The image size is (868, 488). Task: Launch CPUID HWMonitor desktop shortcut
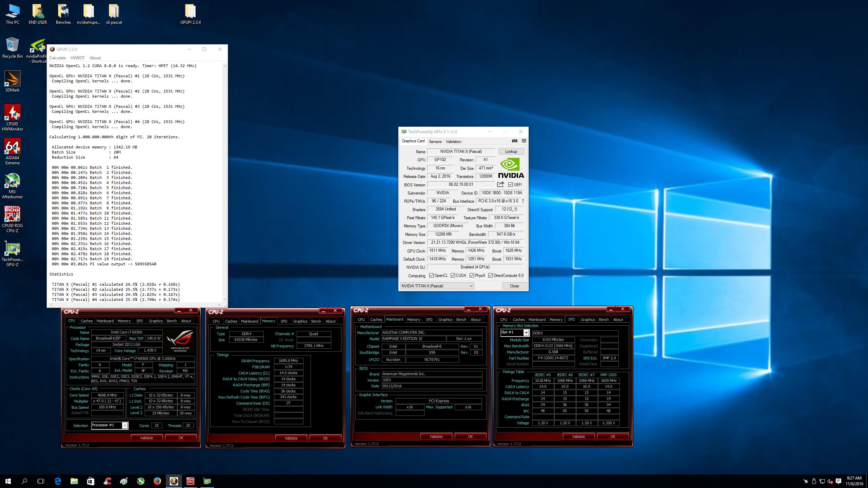pyautogui.click(x=13, y=118)
